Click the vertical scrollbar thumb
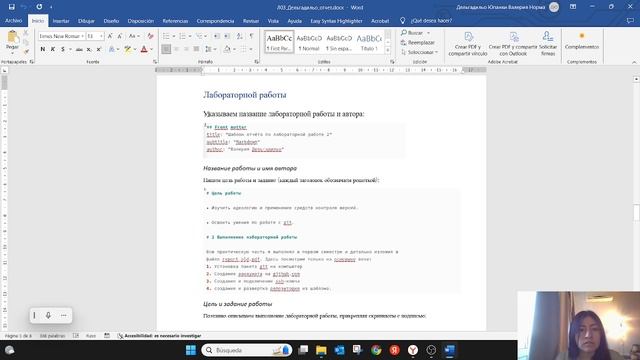The height and width of the screenshot is (360, 640). click(636, 213)
